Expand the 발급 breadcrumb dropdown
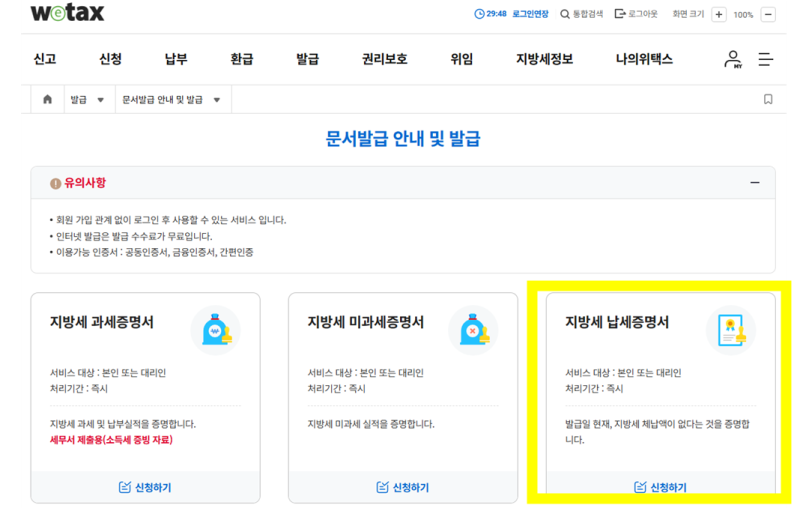Screen dimensions: 800x508 click(87, 99)
